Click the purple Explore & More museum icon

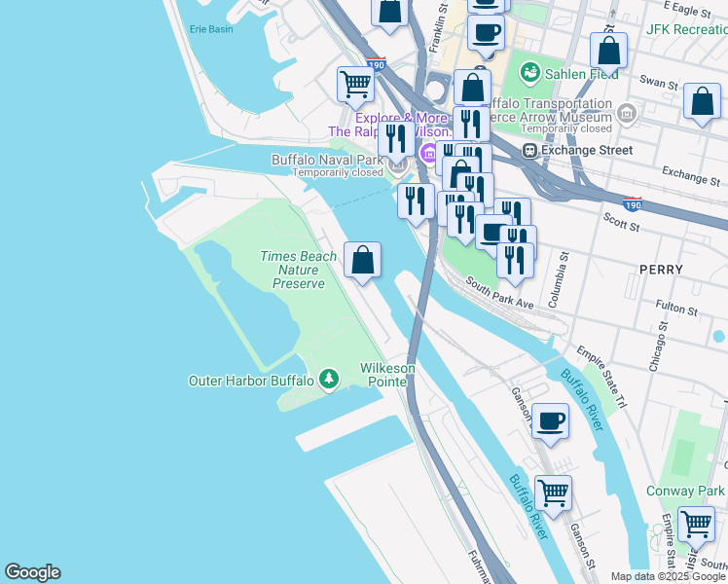point(427,153)
